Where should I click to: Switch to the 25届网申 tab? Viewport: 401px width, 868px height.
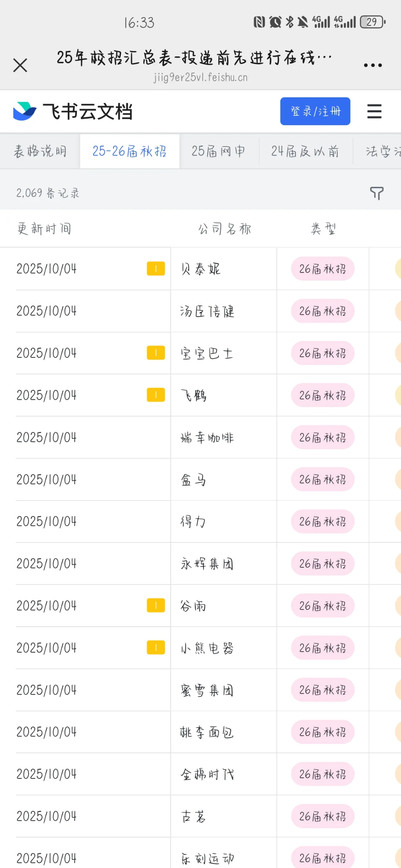coord(219,151)
